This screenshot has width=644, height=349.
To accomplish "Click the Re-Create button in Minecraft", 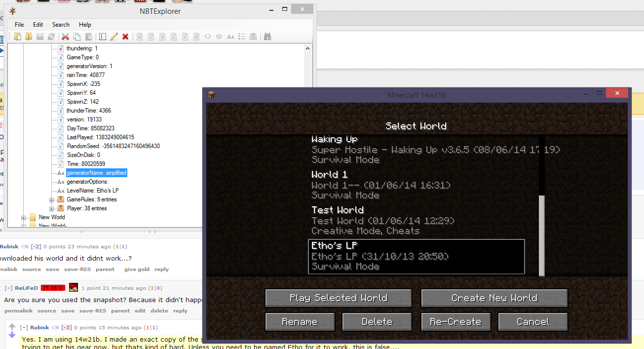I will pos(455,322).
